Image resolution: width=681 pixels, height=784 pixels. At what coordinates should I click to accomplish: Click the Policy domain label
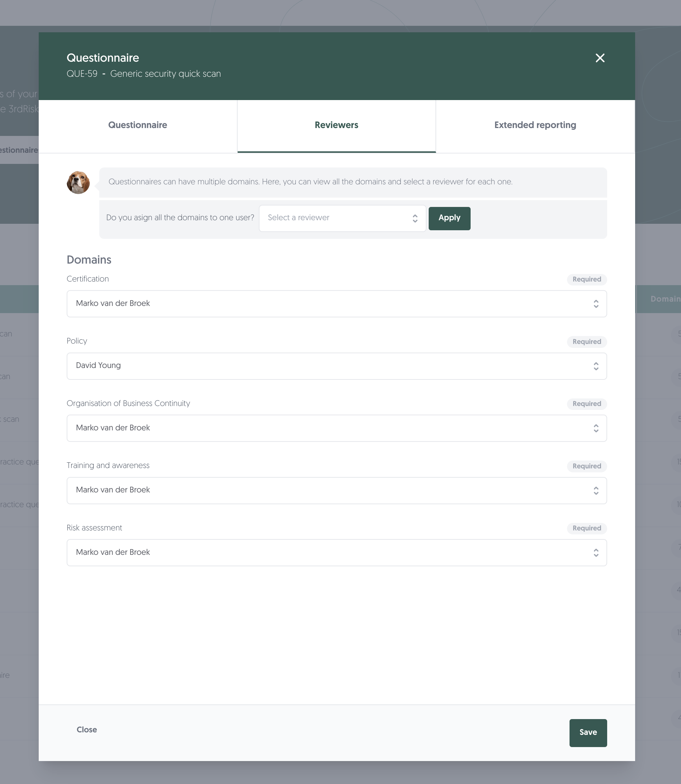click(77, 341)
